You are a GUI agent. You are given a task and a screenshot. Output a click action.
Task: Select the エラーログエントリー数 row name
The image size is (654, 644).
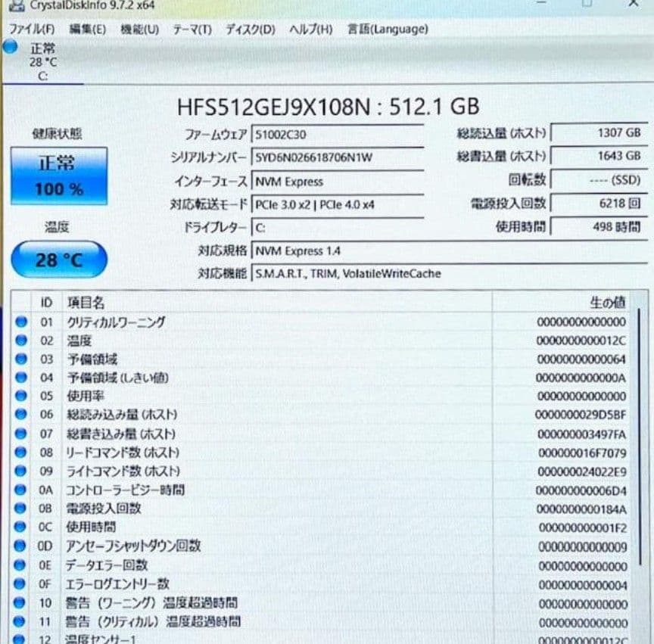click(117, 584)
